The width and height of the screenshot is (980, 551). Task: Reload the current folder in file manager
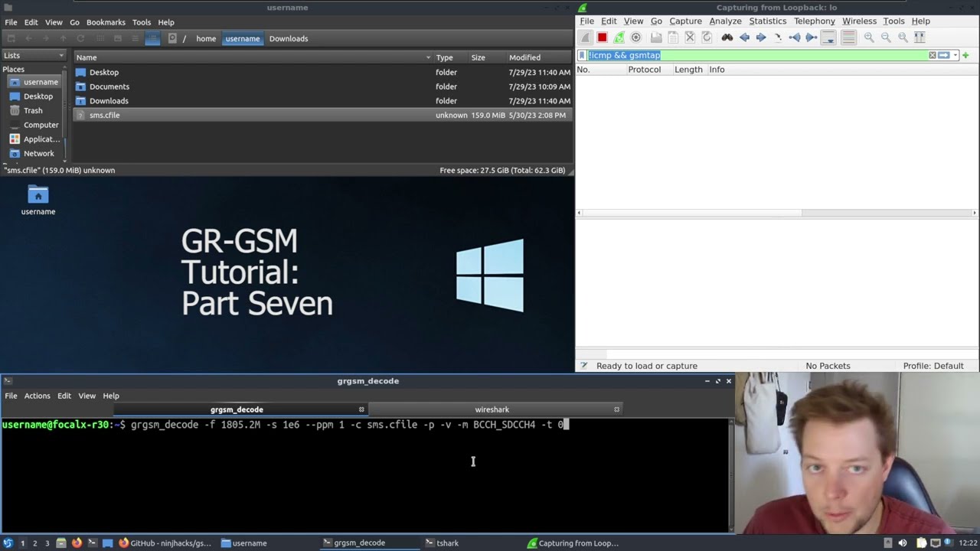(80, 38)
